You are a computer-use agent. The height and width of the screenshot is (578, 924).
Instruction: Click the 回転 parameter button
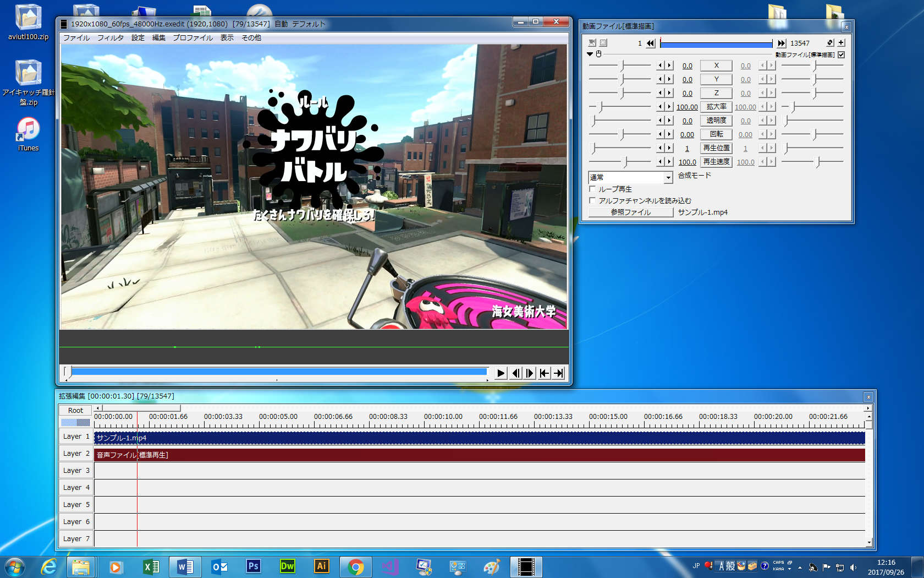[x=716, y=134]
